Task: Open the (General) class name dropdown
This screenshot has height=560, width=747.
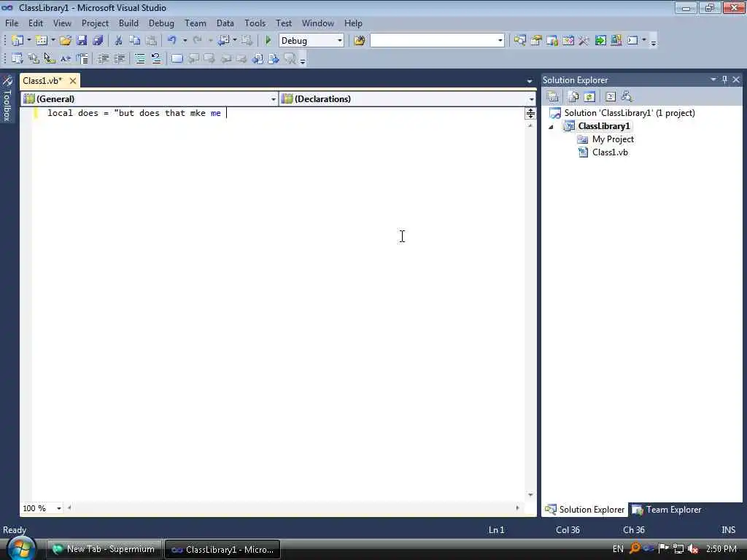Action: pyautogui.click(x=274, y=99)
